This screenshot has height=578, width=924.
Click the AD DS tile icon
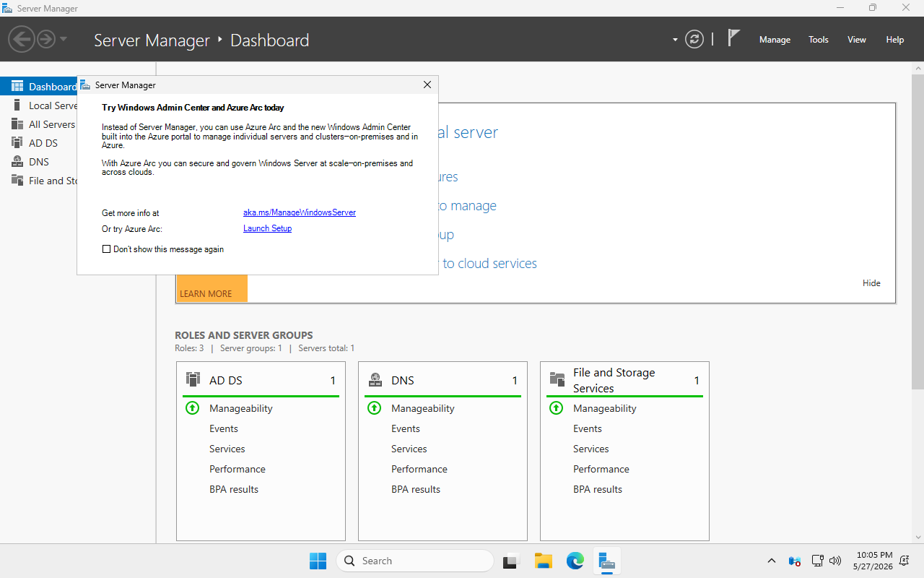click(193, 379)
